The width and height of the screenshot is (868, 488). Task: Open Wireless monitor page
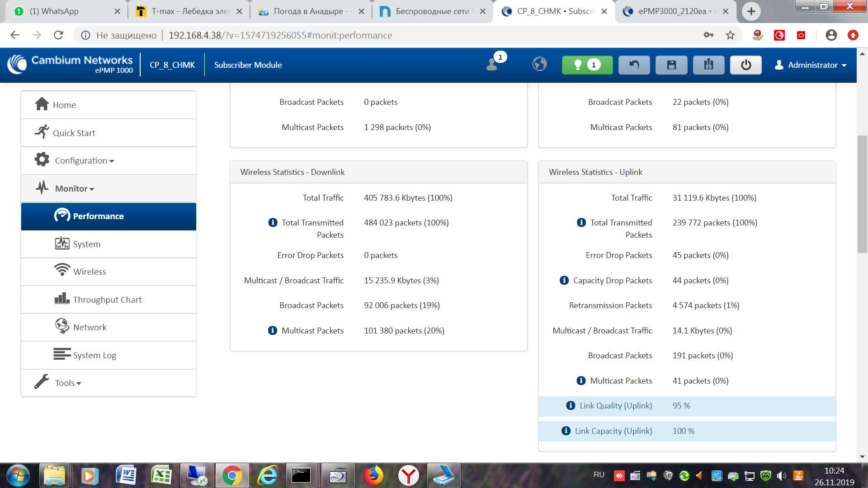90,272
